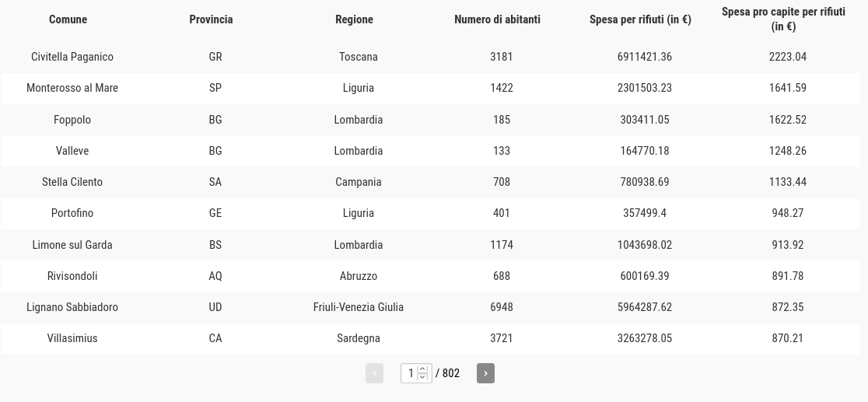The width and height of the screenshot is (868, 402).
Task: Decrement the page number with down stepper
Action: (422, 377)
